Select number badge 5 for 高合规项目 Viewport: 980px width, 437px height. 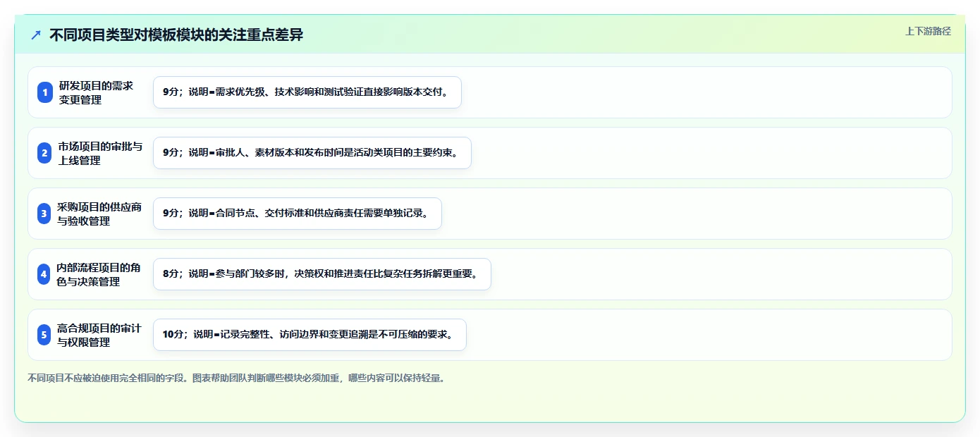(x=45, y=335)
